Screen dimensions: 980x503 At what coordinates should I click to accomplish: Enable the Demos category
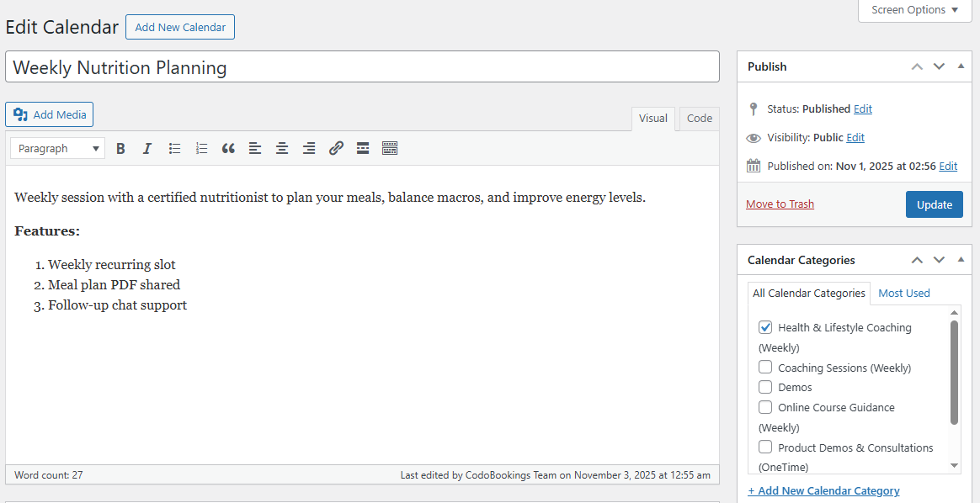765,387
